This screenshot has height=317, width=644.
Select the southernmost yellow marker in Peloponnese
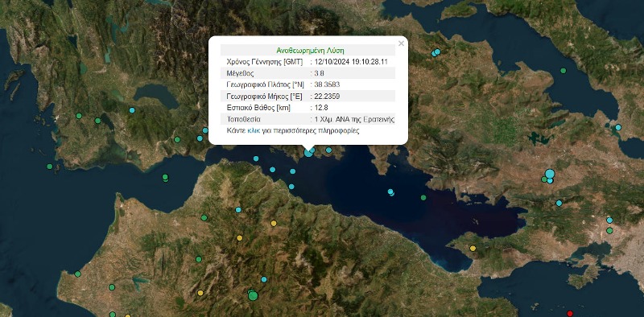200,293
